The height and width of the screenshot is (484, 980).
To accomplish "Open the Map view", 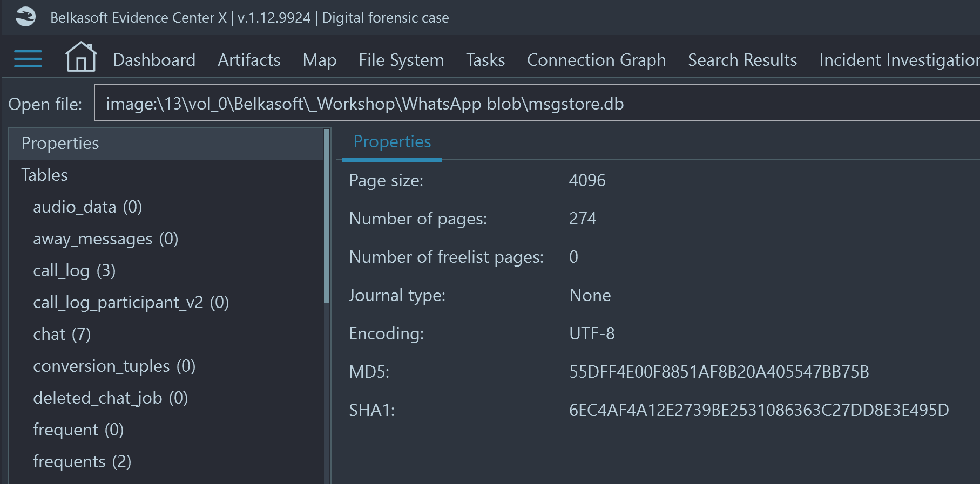I will [320, 60].
